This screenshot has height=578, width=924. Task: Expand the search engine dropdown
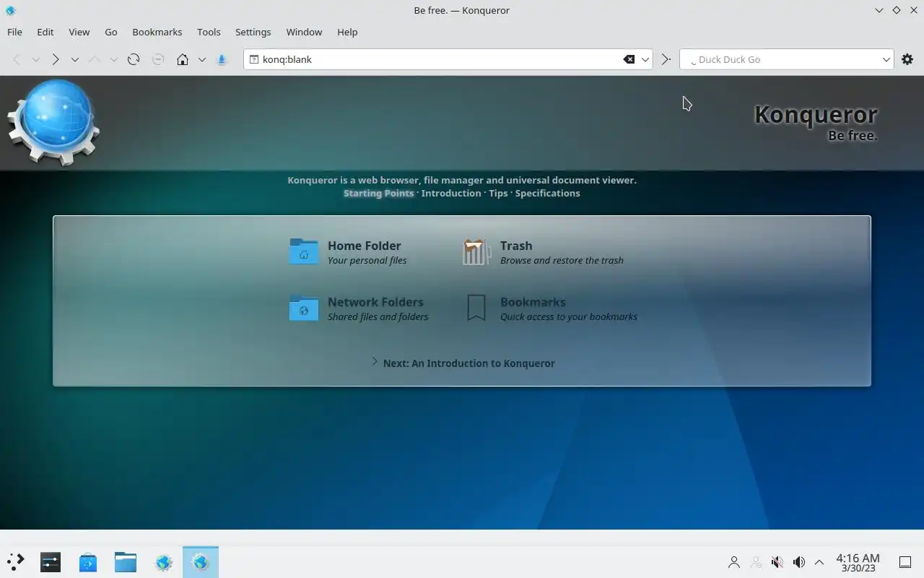886,59
